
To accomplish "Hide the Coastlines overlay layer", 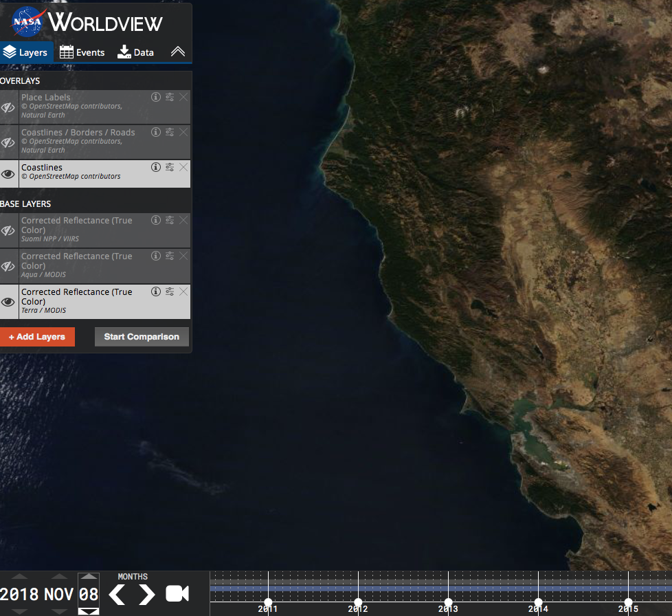I will 8,174.
